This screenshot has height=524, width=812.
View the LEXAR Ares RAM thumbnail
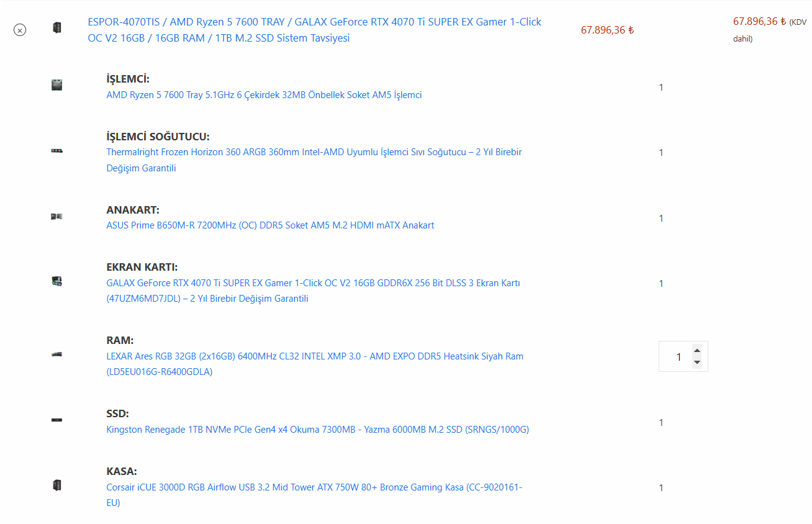point(57,355)
